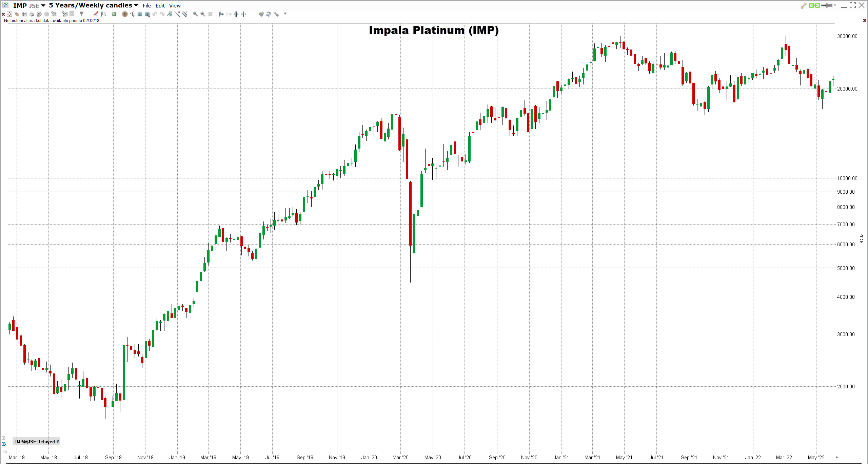Toggle the brown crosshair tool

click(125, 14)
